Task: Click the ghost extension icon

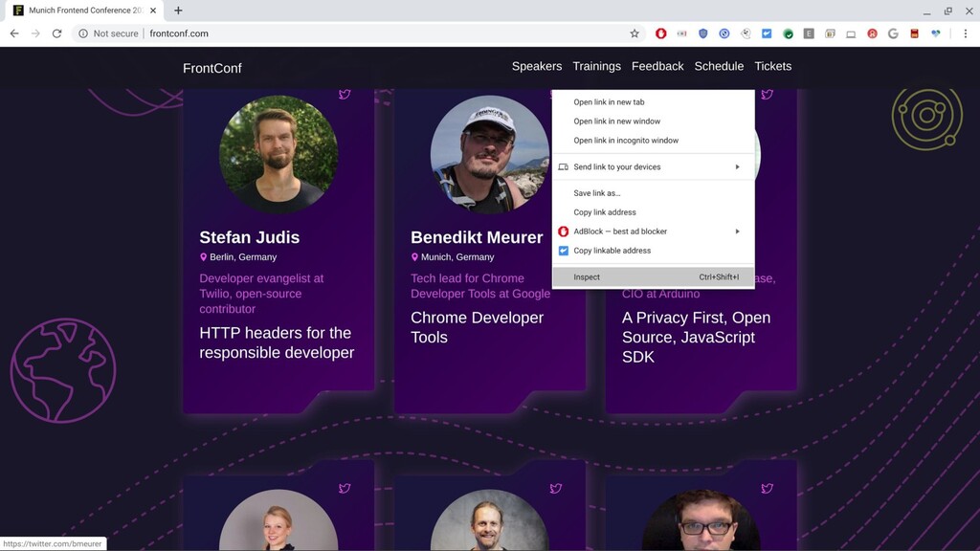Action: pyautogui.click(x=746, y=33)
